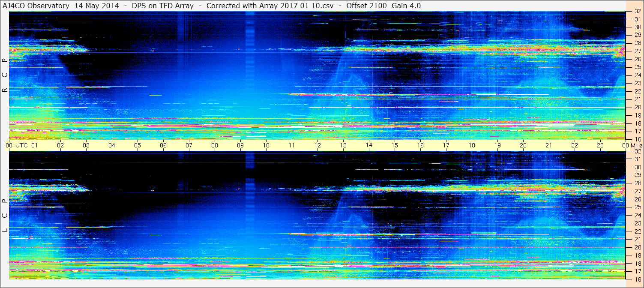Viewport: 644px width, 288px height.
Task: Click the LCP panel label on left edge
Action: pyautogui.click(x=5, y=216)
